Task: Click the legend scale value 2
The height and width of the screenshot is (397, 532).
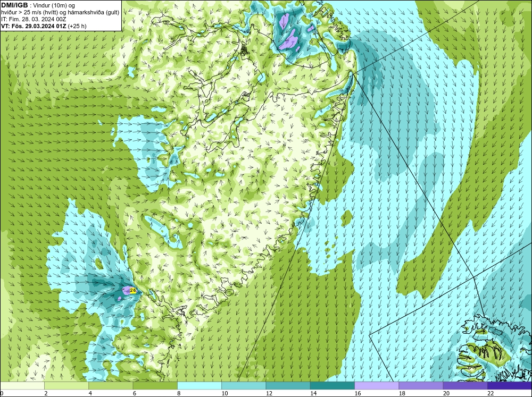Action: (x=46, y=393)
